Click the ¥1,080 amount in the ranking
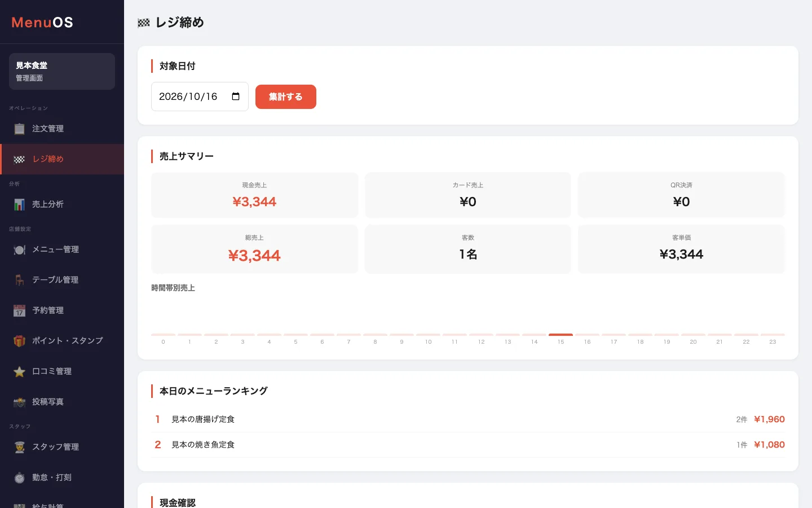Screen dimensions: 812x508 pyautogui.click(x=769, y=445)
